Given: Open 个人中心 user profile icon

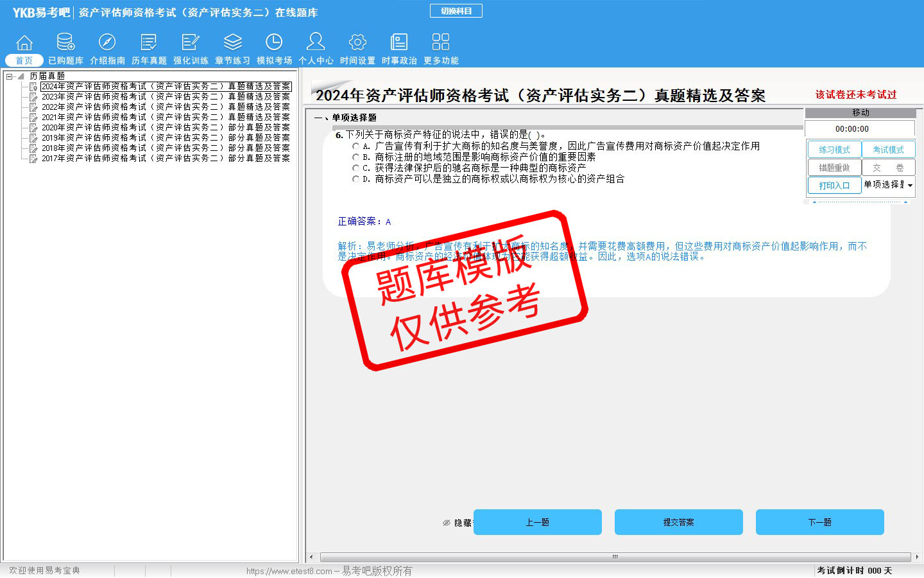Looking at the screenshot, I should pos(316,43).
